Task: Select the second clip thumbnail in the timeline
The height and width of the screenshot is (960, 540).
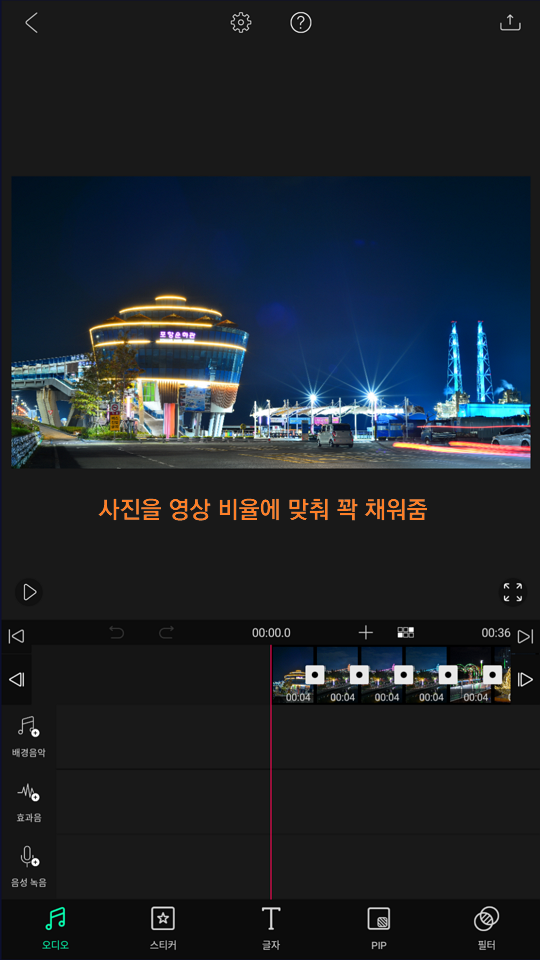Action: coord(337,675)
